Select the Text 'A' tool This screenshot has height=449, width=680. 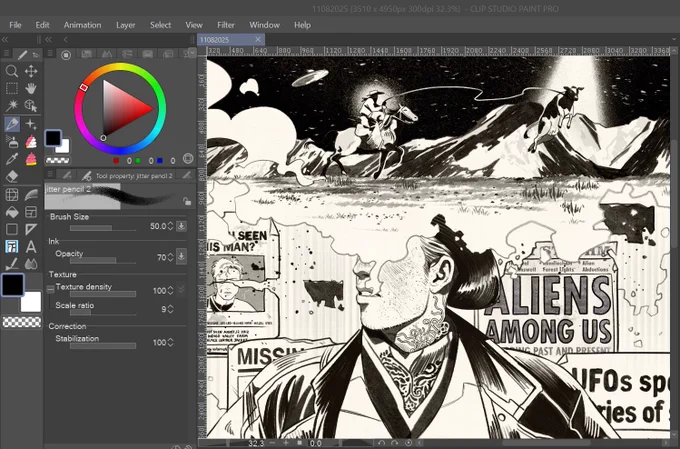click(31, 246)
